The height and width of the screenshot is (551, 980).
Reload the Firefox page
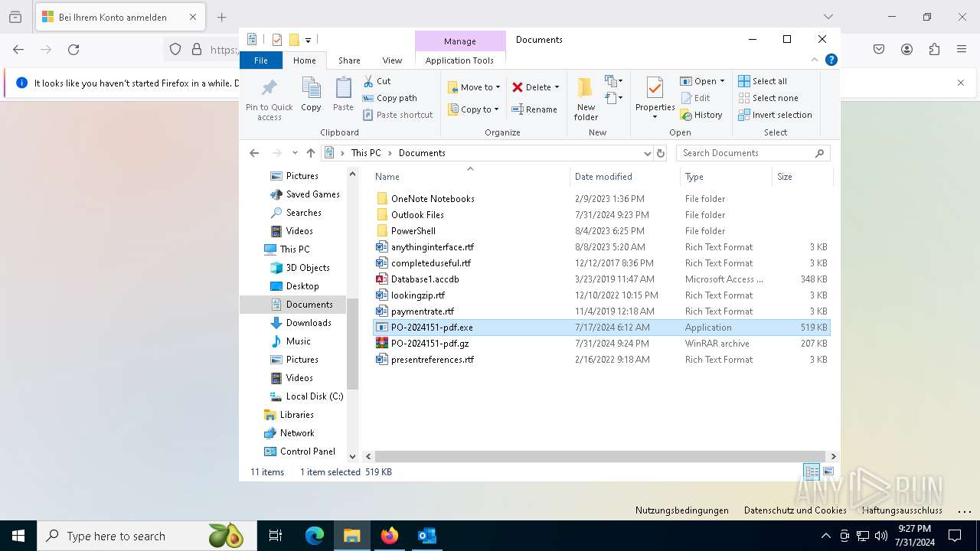click(x=73, y=49)
